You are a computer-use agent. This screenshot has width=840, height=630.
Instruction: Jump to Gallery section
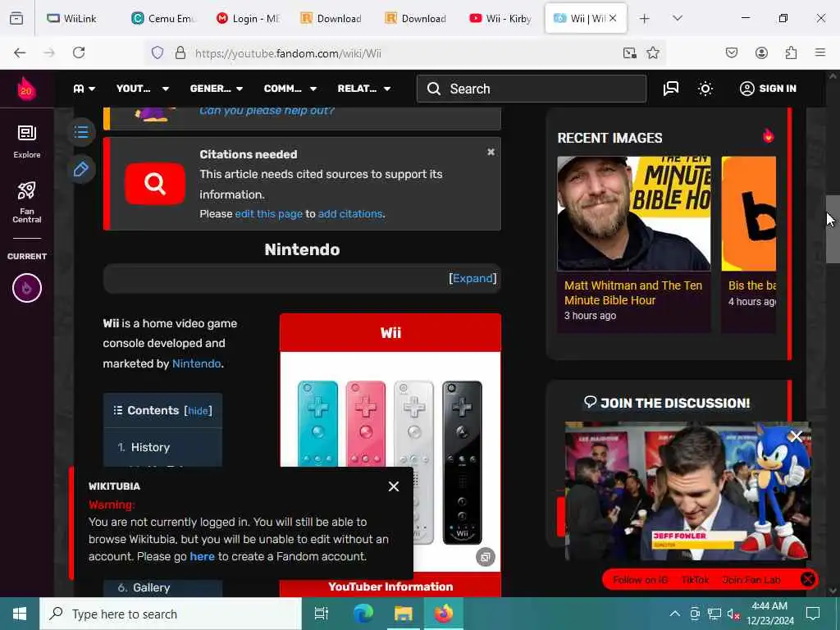pos(151,587)
